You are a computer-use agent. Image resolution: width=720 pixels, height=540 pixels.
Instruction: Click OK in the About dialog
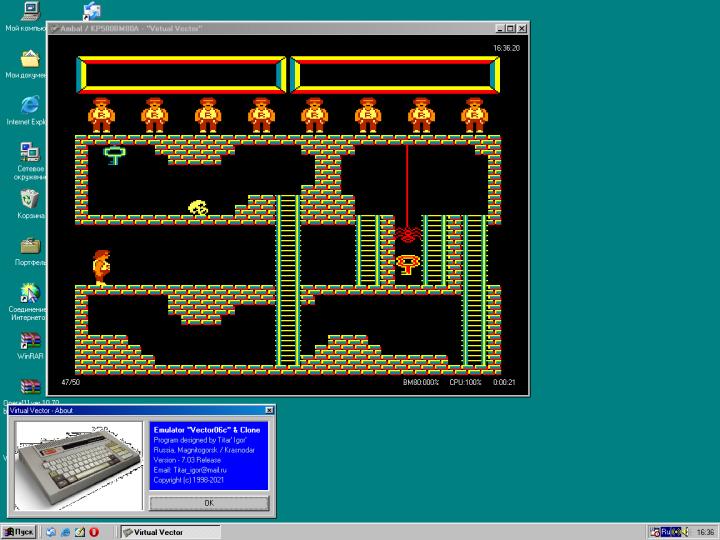pos(209,503)
